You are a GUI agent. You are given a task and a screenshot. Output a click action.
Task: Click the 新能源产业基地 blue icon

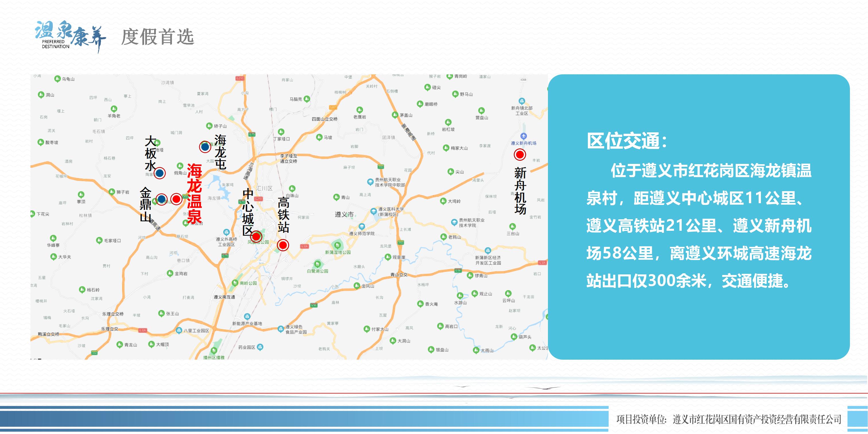click(247, 317)
